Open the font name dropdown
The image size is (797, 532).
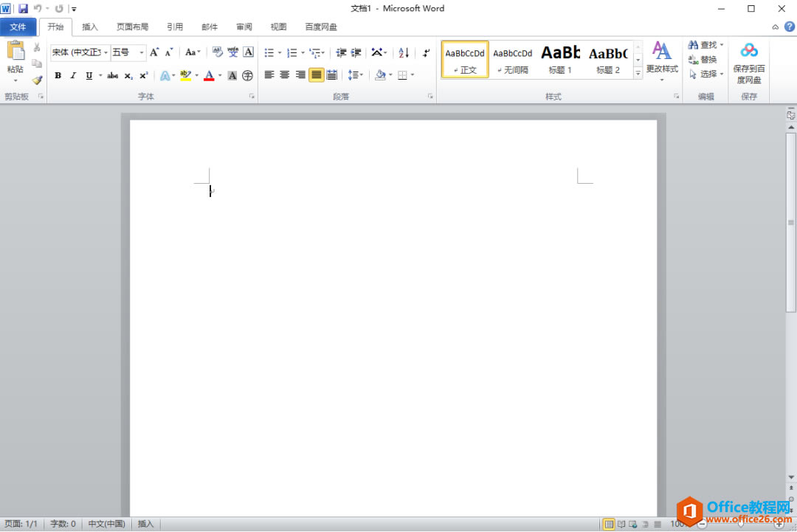(106, 52)
